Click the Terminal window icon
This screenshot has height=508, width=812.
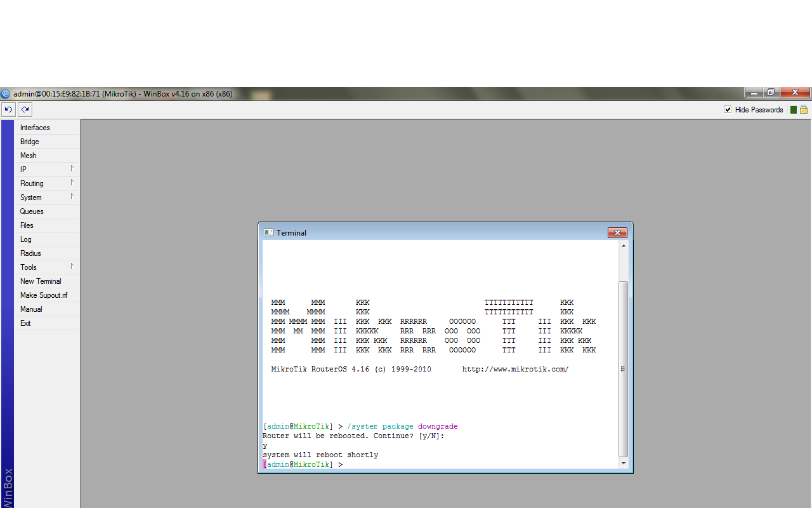click(x=268, y=232)
